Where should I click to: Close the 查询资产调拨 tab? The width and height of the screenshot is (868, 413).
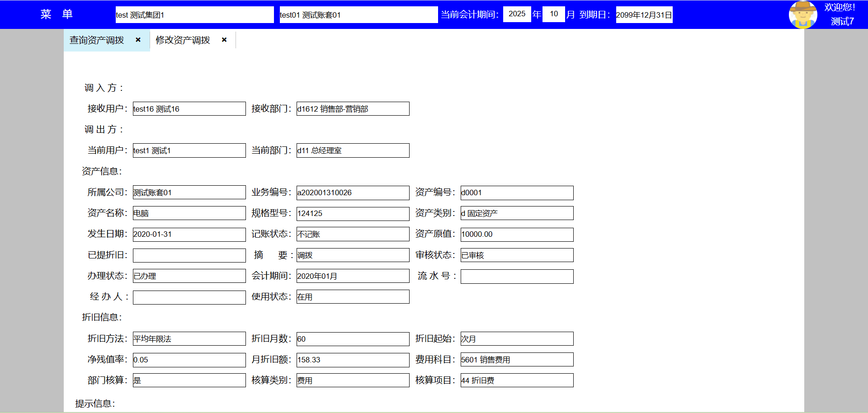pyautogui.click(x=138, y=40)
